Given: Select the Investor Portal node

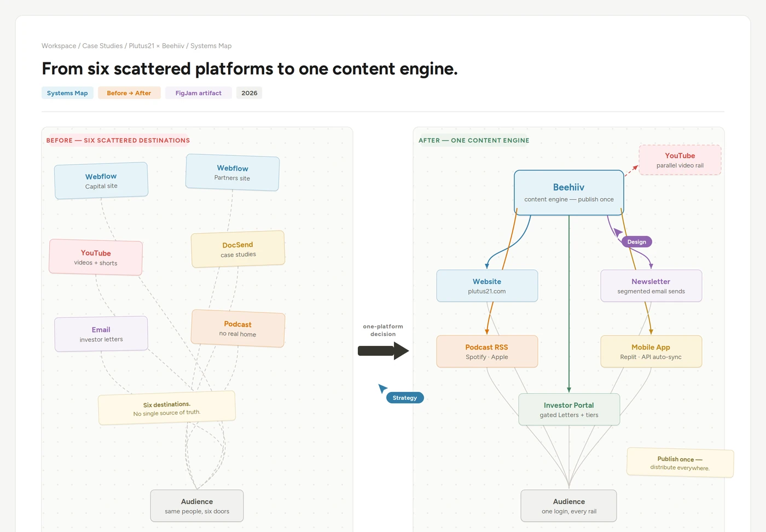Looking at the screenshot, I should [569, 409].
